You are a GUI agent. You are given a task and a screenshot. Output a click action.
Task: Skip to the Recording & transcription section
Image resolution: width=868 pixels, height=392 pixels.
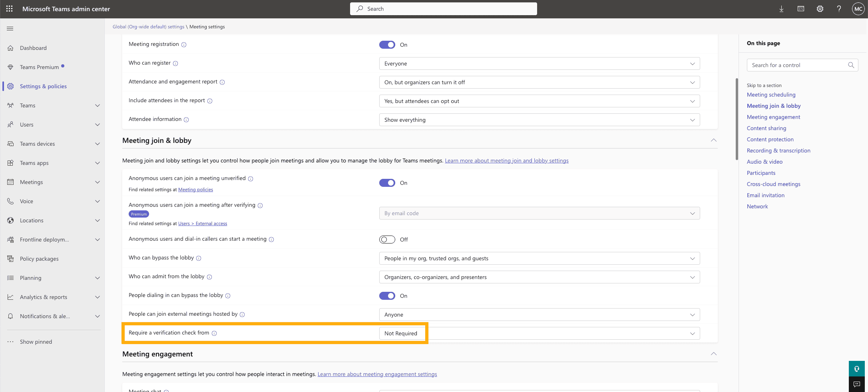click(778, 150)
